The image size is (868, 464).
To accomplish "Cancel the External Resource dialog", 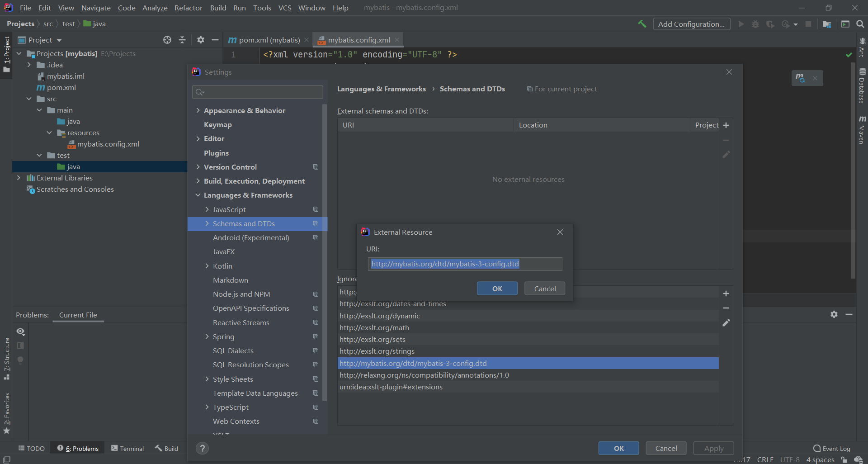I will click(545, 289).
